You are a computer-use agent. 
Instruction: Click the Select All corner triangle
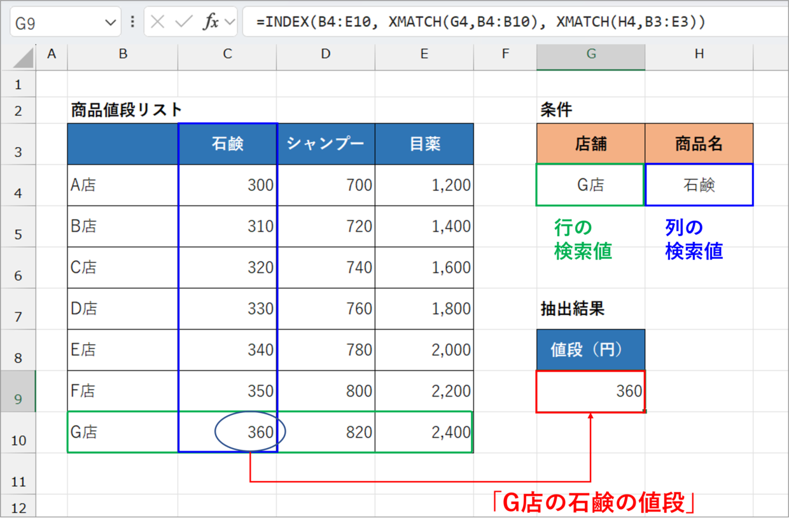tap(24, 58)
